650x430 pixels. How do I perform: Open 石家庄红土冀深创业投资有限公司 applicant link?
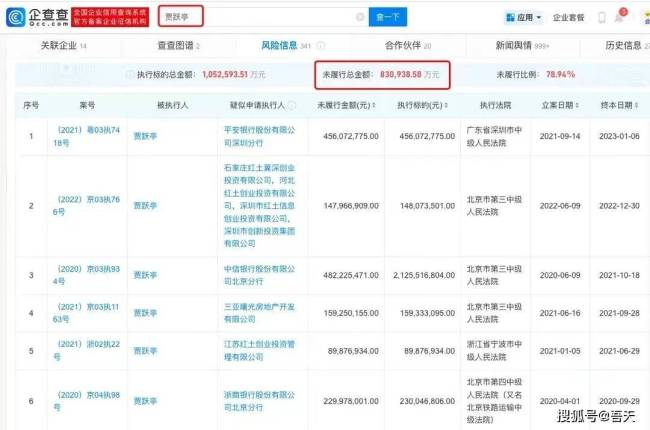pos(260,174)
